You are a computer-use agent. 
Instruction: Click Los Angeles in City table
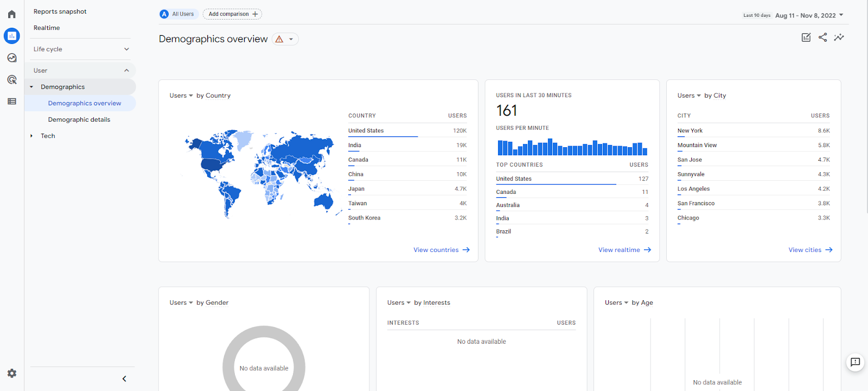tap(693, 189)
